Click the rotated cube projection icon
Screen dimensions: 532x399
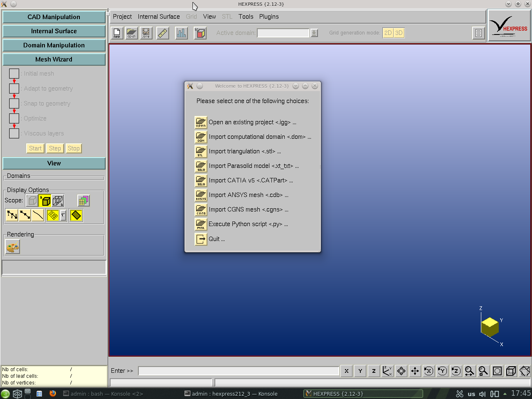[525, 371]
